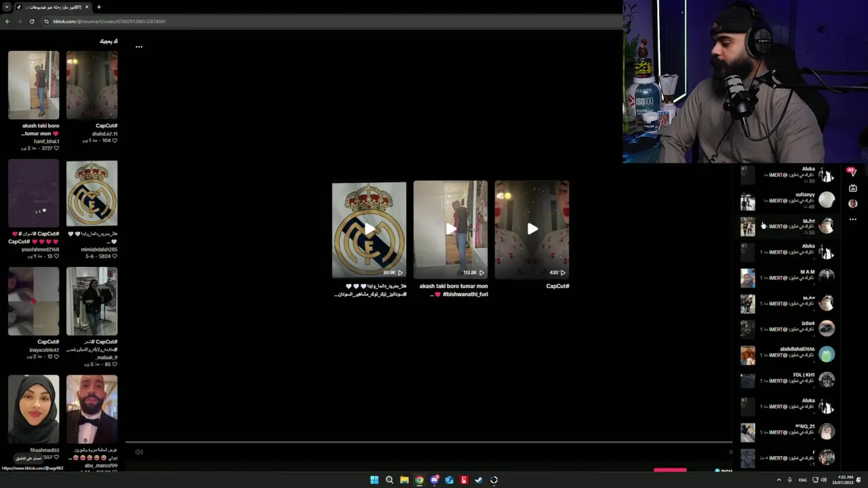Select the TikTok tab in browser

pyautogui.click(x=52, y=7)
